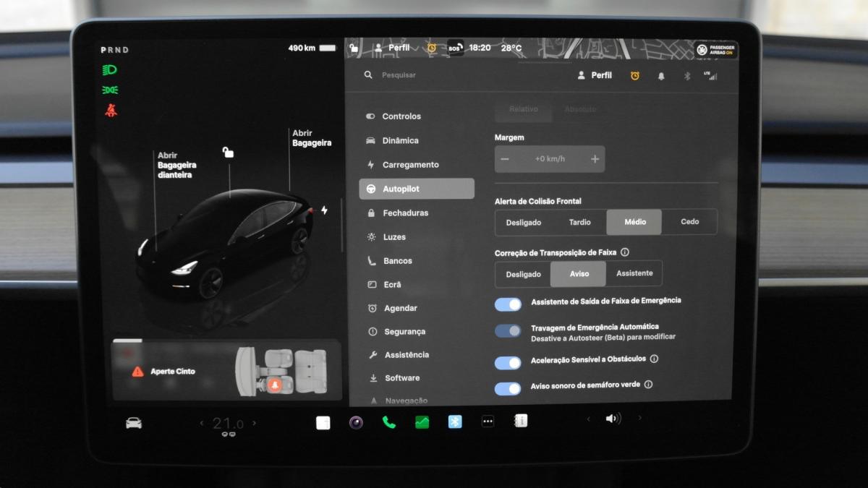Set collision alert to Cedo
This screenshot has height=488, width=868.
click(x=689, y=222)
